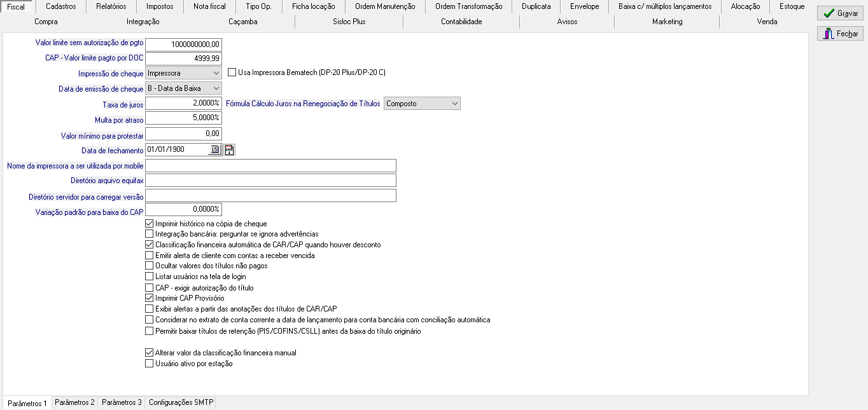Open the Tipo Op. tab
This screenshot has width=868, height=410.
point(258,6)
